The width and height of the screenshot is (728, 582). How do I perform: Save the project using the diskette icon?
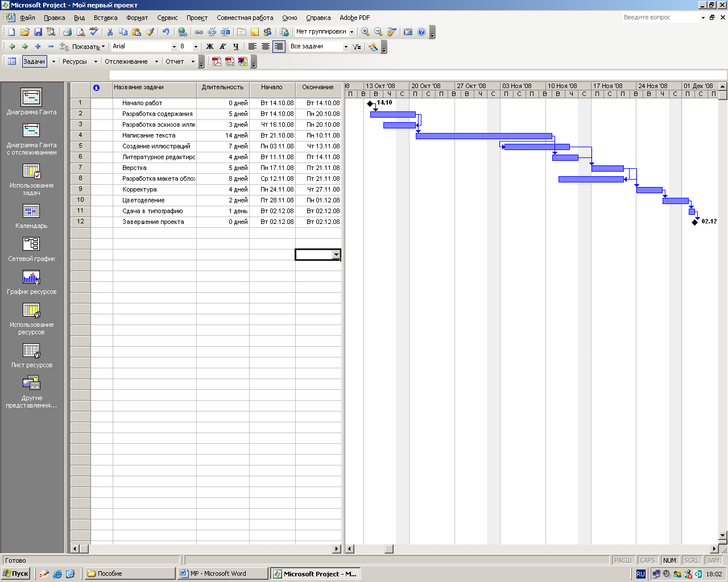(38, 32)
